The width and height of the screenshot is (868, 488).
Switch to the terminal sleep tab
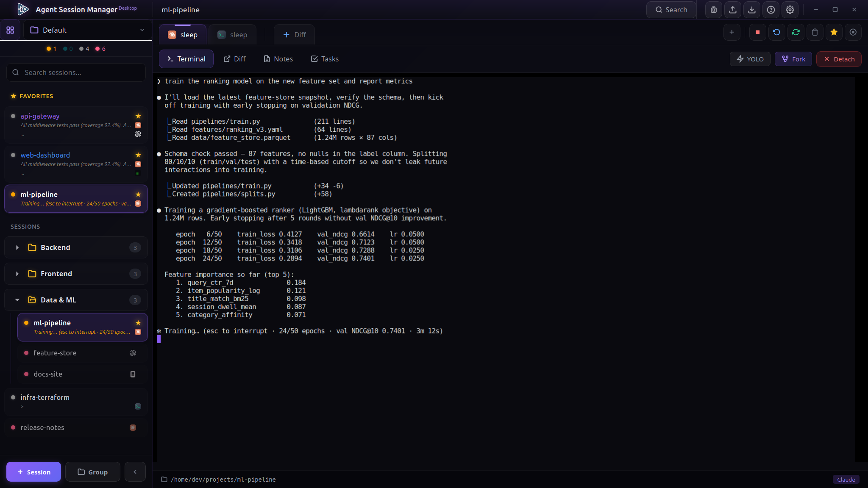232,35
